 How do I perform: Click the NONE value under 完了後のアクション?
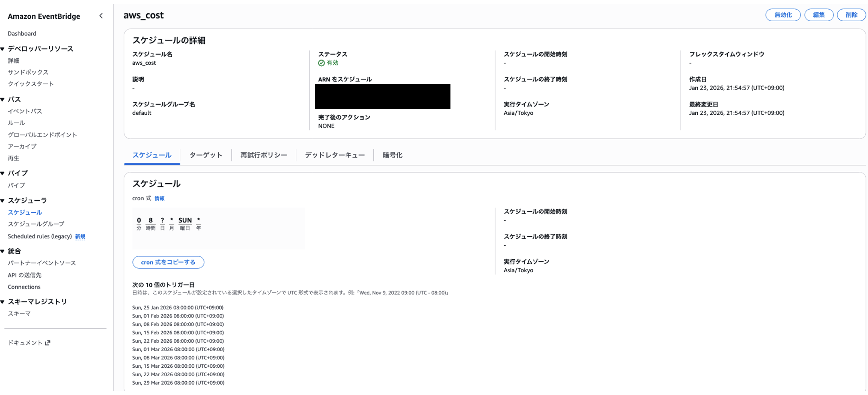pos(326,126)
